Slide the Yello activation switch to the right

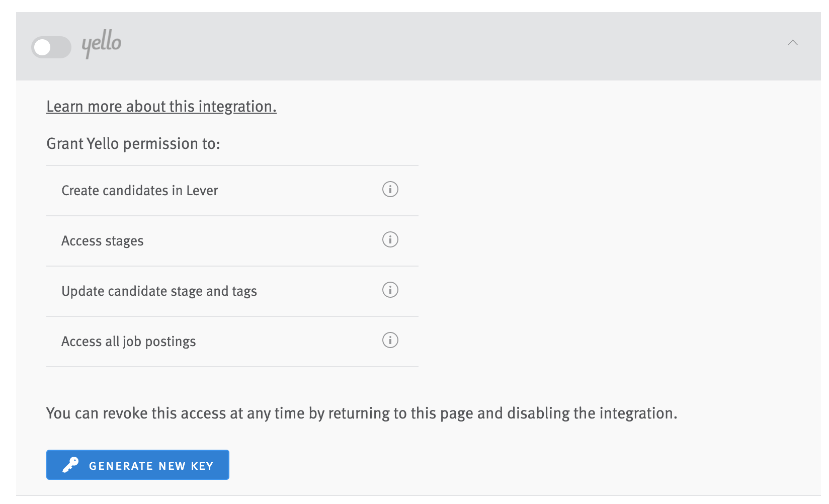51,47
